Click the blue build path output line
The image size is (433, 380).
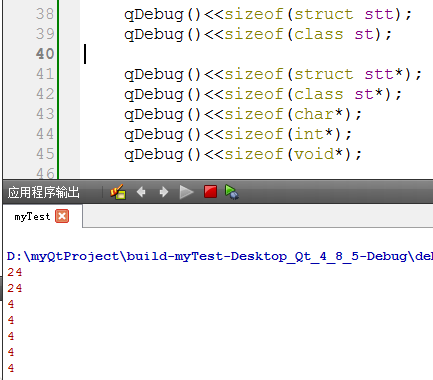pyautogui.click(x=220, y=256)
